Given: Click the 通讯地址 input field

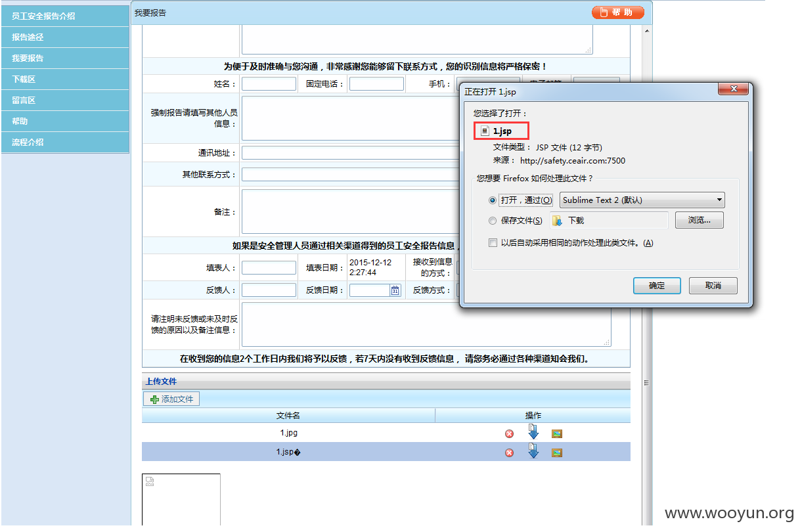Looking at the screenshot, I should click(351, 153).
